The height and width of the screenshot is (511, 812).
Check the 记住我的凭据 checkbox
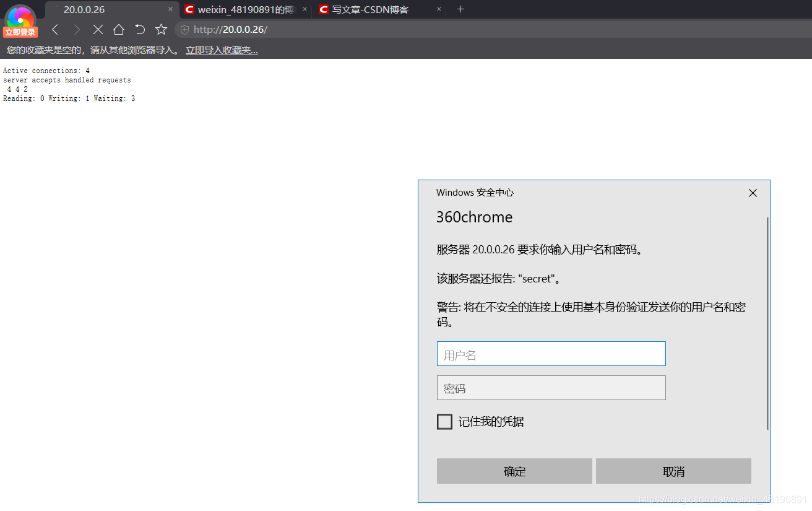pyautogui.click(x=444, y=422)
